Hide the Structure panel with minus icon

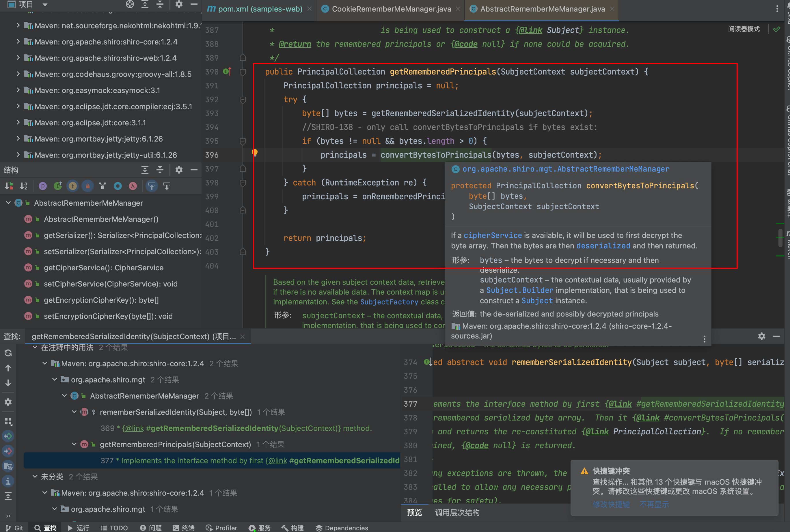(x=194, y=170)
